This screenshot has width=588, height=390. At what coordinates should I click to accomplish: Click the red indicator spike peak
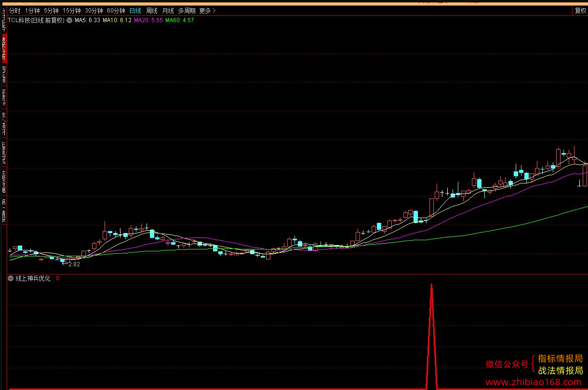click(431, 286)
